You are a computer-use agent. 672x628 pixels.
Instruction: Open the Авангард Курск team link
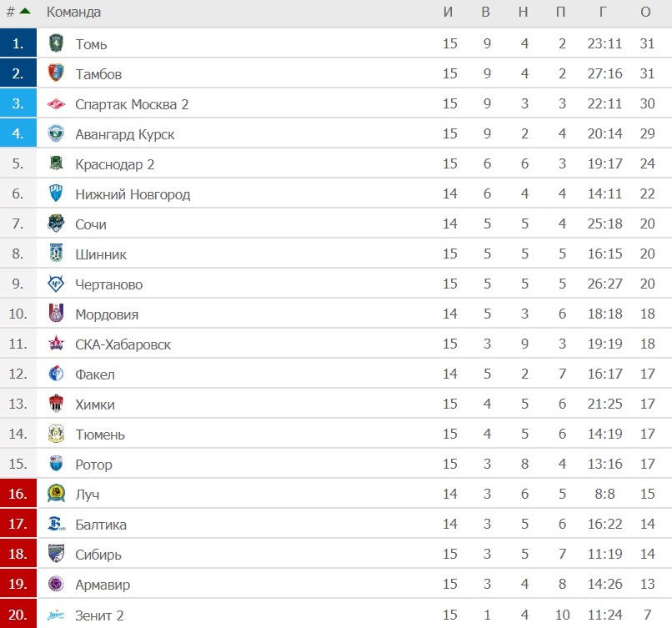coord(125,134)
